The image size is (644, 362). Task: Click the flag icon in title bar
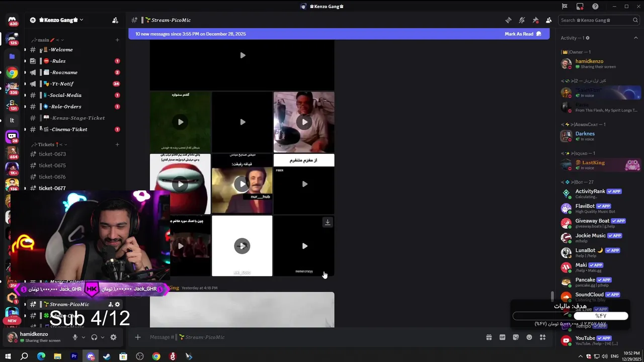(565, 7)
